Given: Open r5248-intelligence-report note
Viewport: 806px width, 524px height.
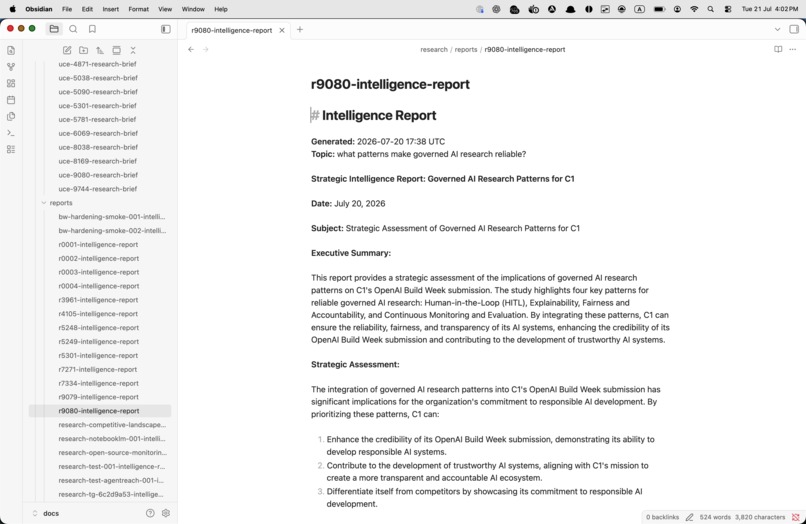Looking at the screenshot, I should click(98, 328).
